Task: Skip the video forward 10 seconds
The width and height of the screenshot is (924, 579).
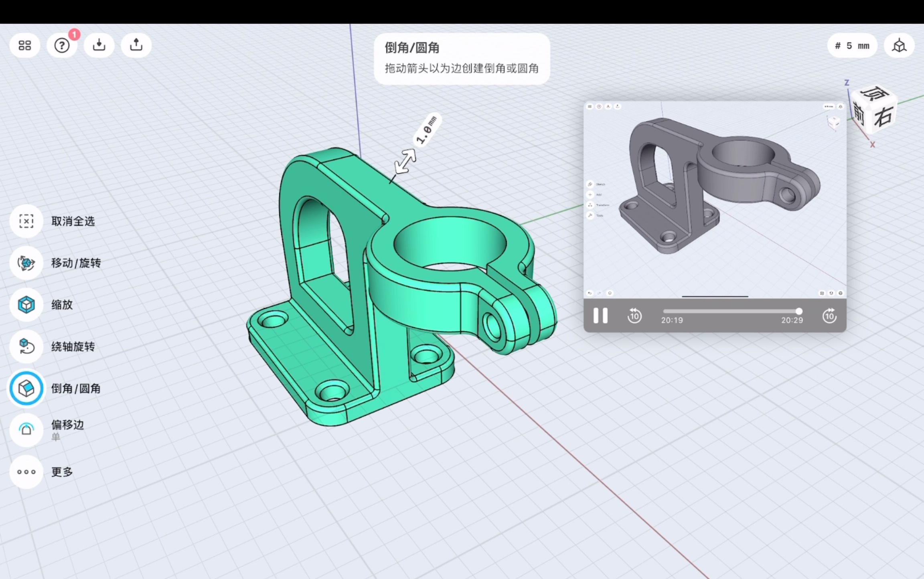Action: tap(829, 316)
